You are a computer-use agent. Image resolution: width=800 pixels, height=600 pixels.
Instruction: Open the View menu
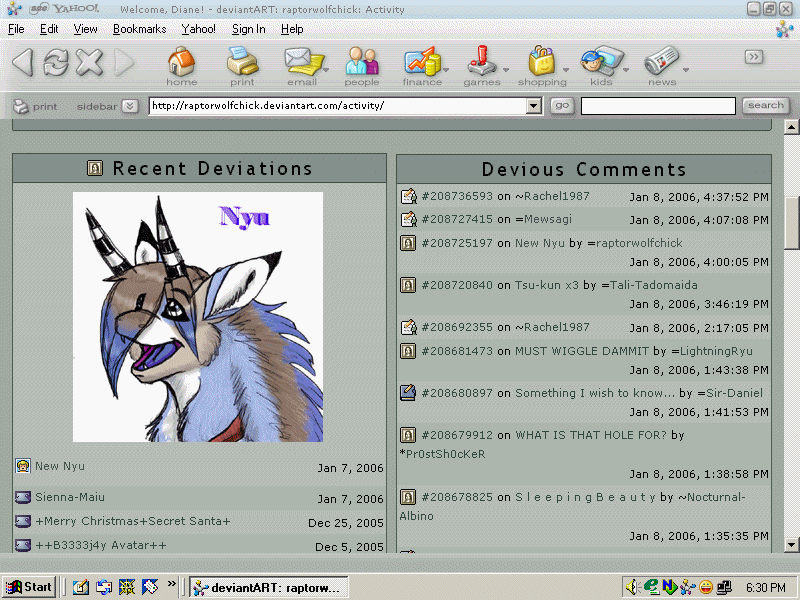85,29
